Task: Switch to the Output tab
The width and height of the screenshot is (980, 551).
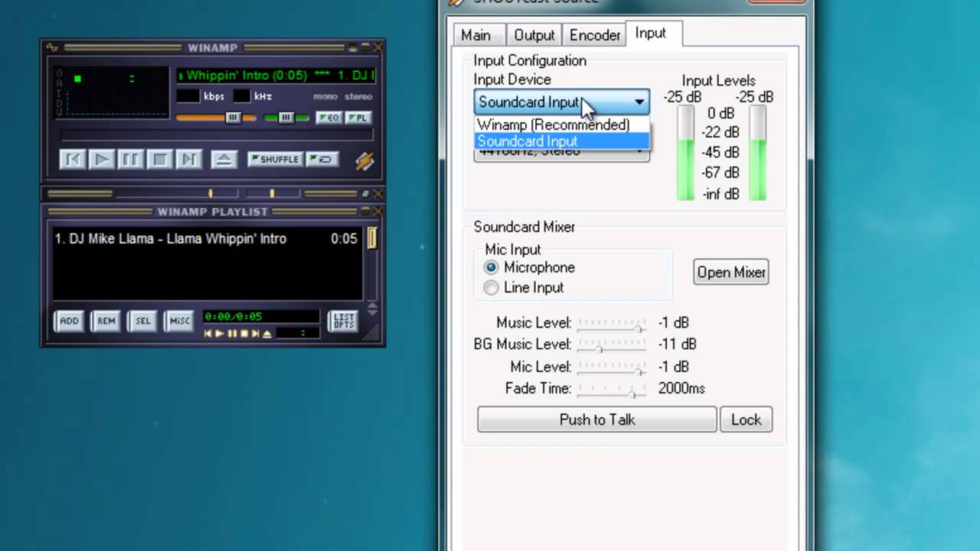Action: click(534, 35)
